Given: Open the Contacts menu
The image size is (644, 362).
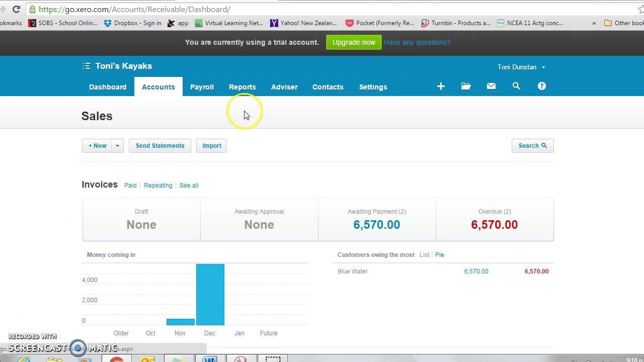Looking at the screenshot, I should click(328, 87).
